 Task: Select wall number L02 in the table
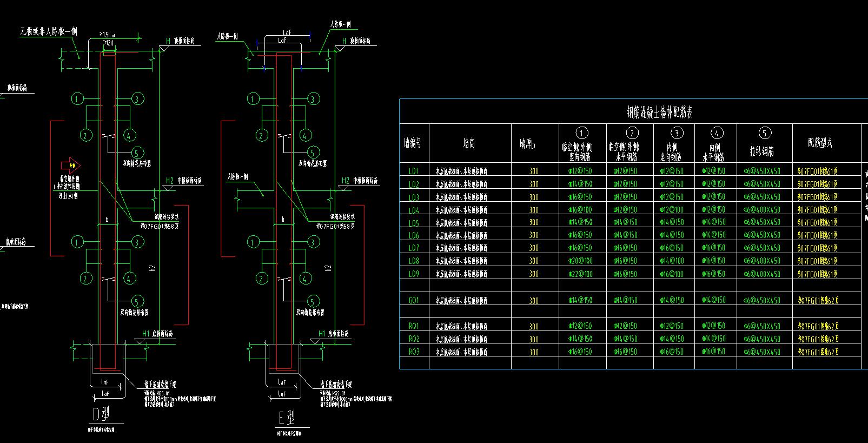[x=414, y=184]
